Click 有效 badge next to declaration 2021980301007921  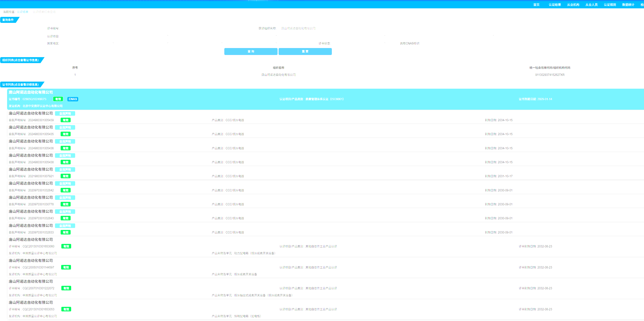[66, 176]
